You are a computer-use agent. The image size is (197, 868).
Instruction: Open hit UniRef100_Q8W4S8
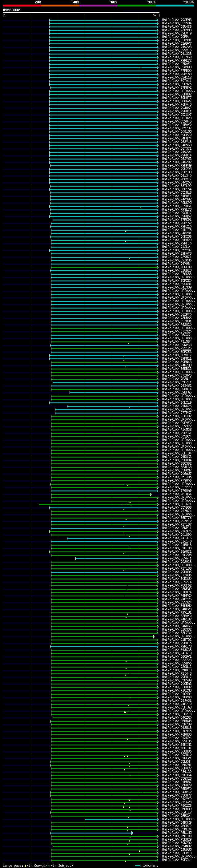(176, 26)
